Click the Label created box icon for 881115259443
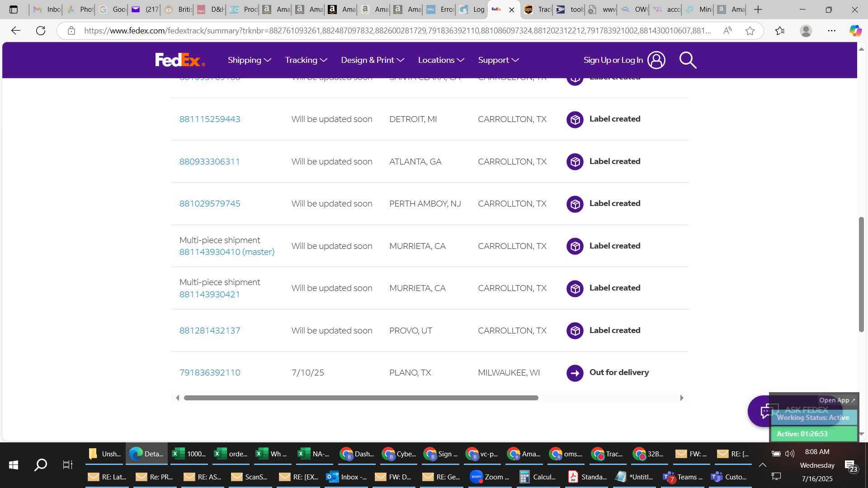 [x=575, y=119]
